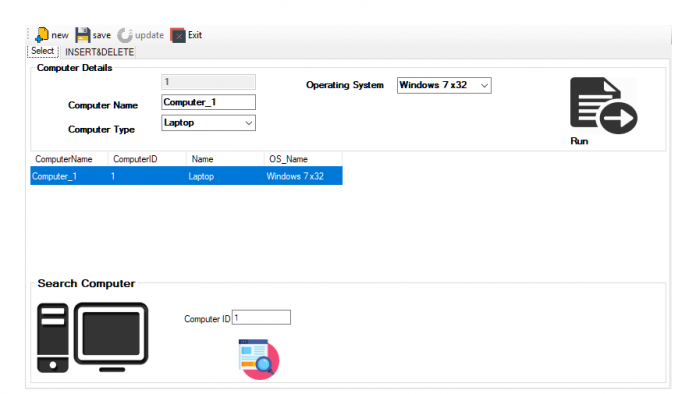Click the Computer Name input field

208,102
